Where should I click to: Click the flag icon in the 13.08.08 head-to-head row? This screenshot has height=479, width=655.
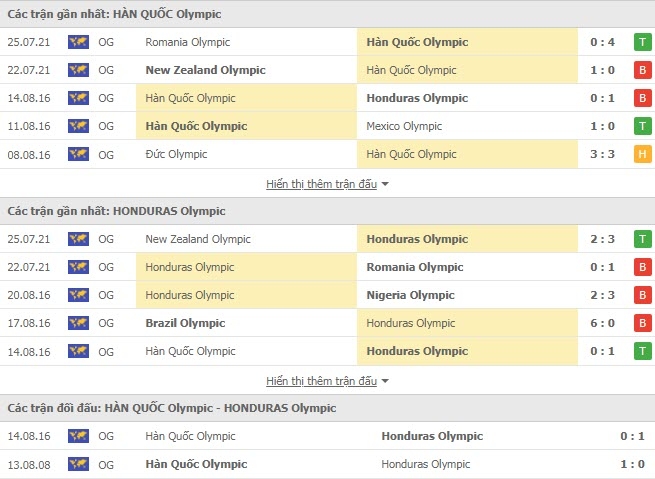[78, 464]
